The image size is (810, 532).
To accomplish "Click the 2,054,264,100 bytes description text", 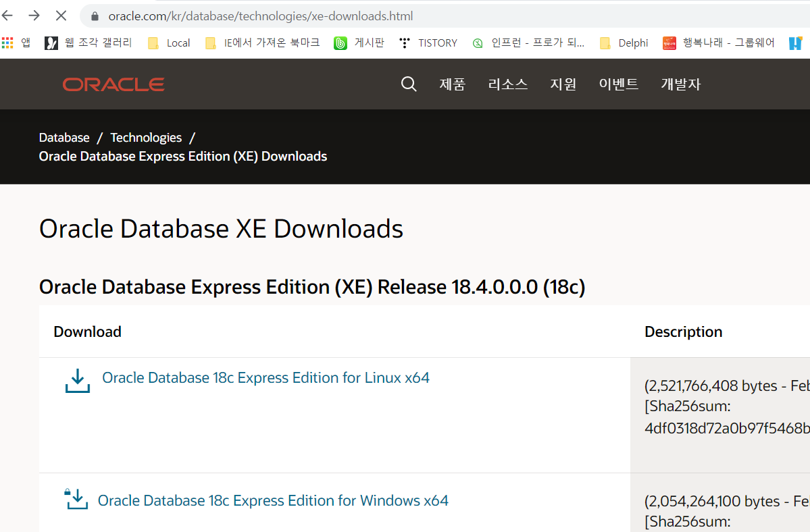I will pyautogui.click(x=727, y=502).
